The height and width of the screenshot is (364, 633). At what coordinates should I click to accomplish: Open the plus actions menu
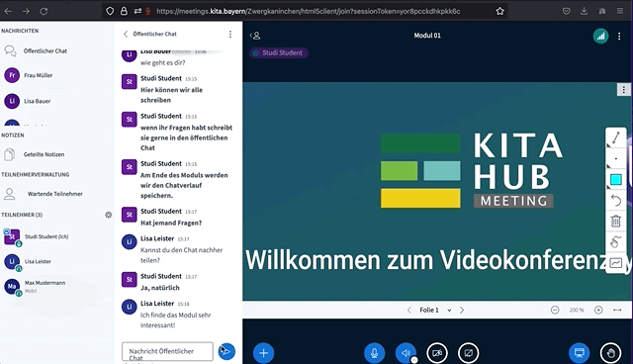(263, 353)
